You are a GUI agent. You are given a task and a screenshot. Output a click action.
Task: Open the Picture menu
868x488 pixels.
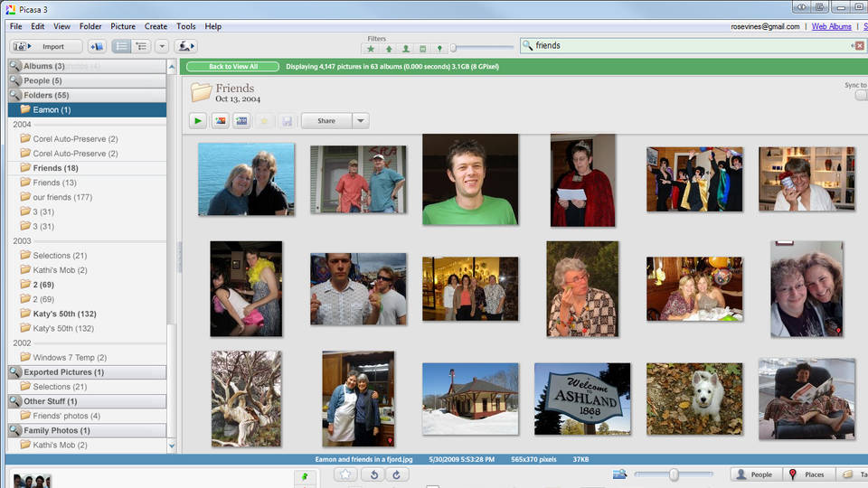123,26
